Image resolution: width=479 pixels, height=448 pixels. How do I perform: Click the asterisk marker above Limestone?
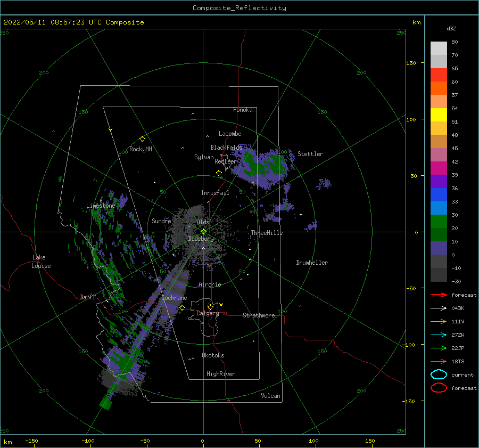(101, 201)
